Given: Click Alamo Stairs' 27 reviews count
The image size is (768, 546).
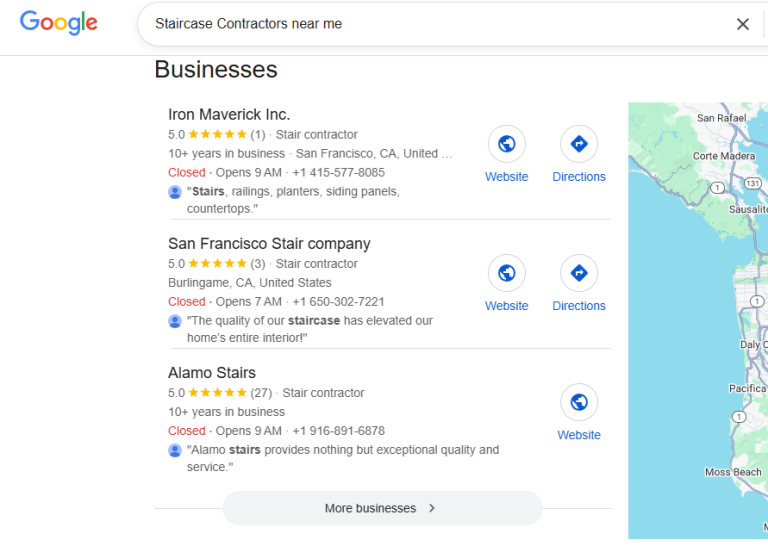Looking at the screenshot, I should click(261, 393).
